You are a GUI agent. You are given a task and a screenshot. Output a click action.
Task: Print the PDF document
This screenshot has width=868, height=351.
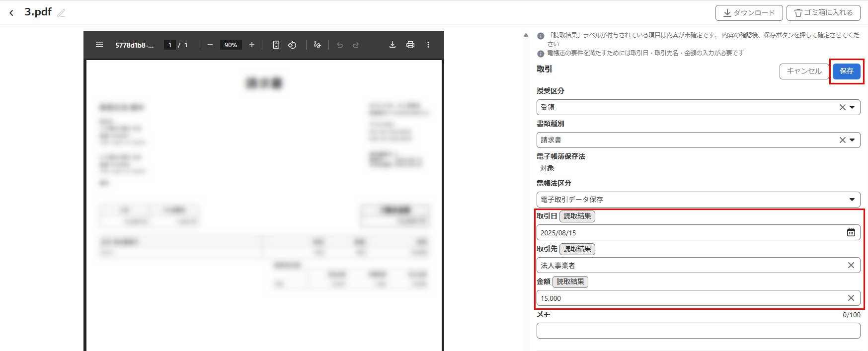(410, 45)
